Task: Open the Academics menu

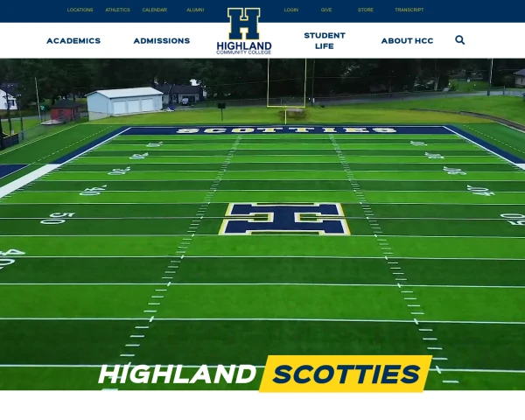Action: [73, 41]
